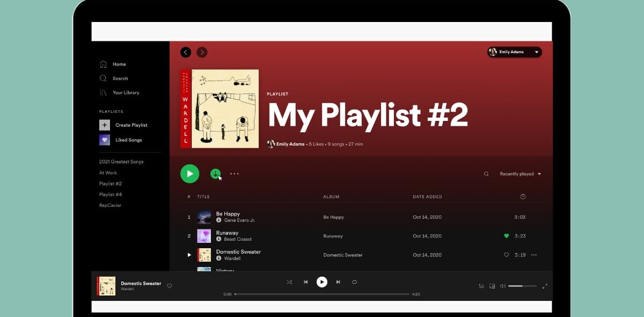Open more options for Domestic Sweater
Image resolution: width=644 pixels, height=317 pixels.
533,255
